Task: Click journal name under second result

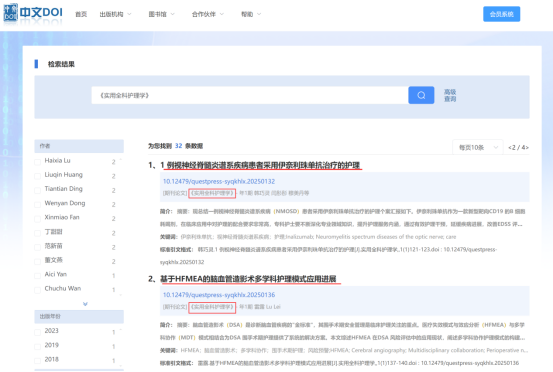Action: pos(212,307)
